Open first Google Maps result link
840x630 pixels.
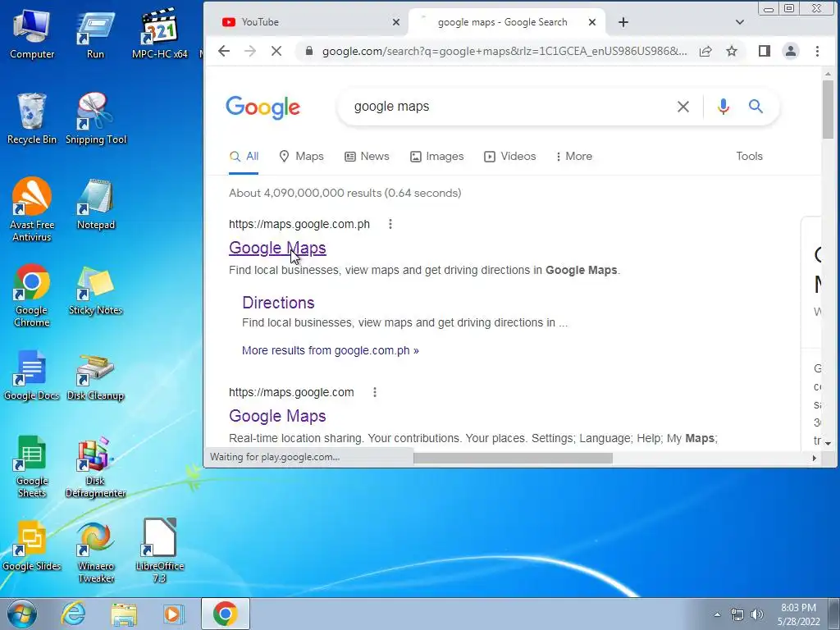pyautogui.click(x=277, y=248)
